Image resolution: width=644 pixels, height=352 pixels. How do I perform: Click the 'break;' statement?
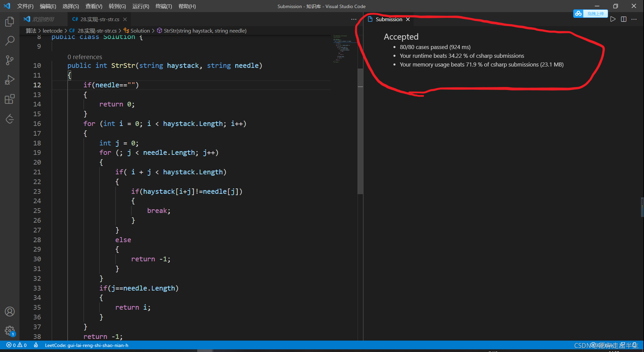click(159, 211)
